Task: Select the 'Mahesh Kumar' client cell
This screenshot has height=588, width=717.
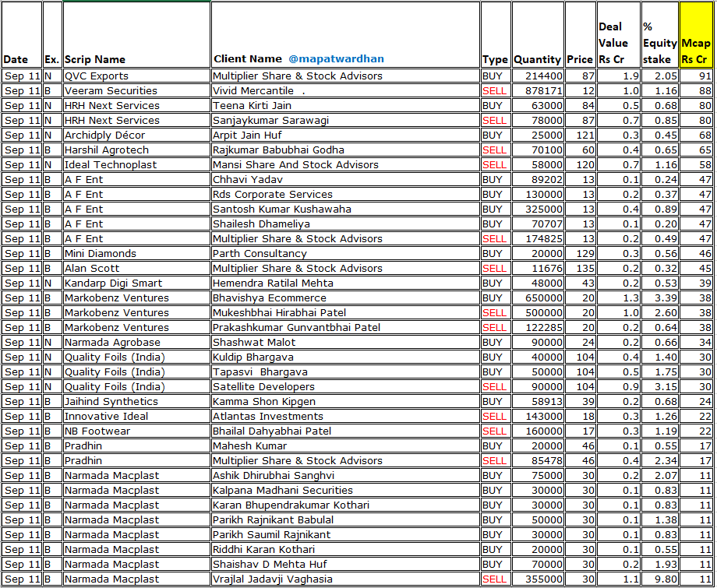Action: coord(345,446)
